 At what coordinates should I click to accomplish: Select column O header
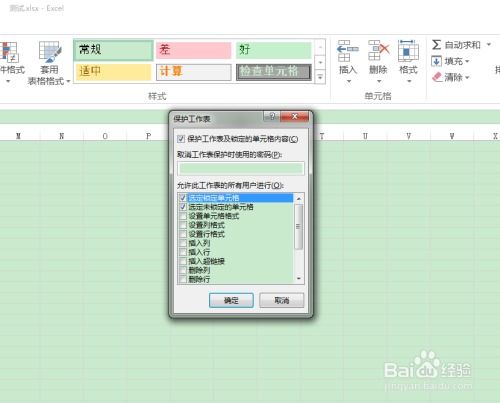pos(105,136)
